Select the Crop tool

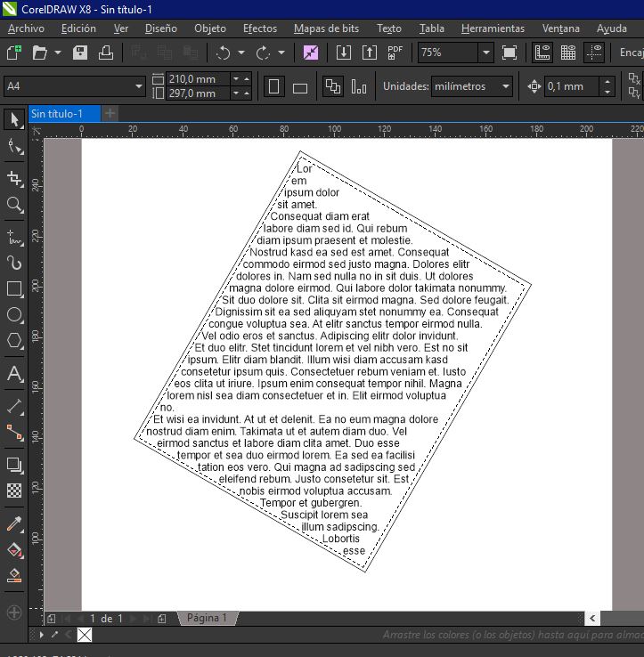tap(14, 178)
